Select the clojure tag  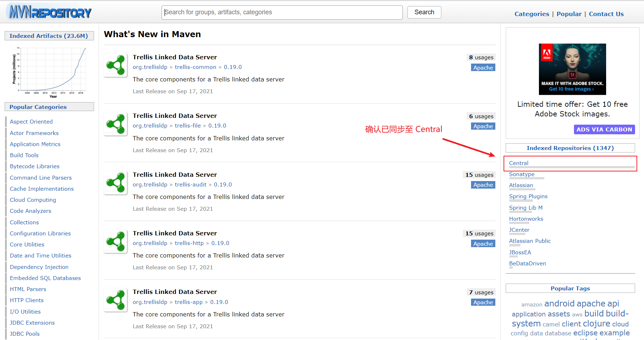pos(596,324)
